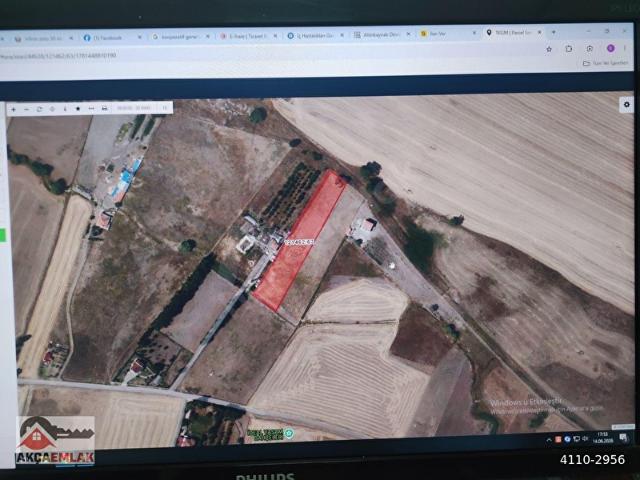Click the blue circular tray icon
The image size is (640, 480).
[x=567, y=439]
